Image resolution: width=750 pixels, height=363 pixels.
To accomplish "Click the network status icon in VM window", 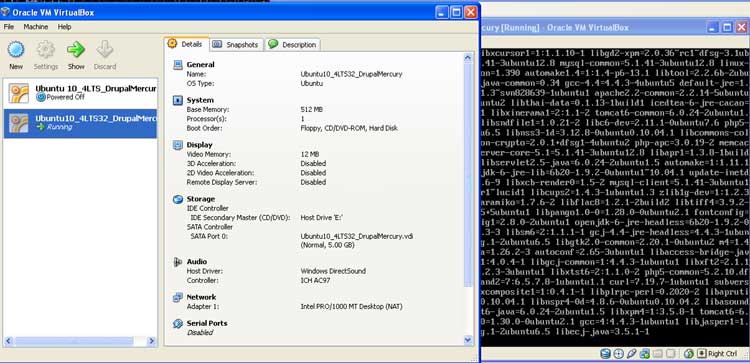I will [645, 354].
